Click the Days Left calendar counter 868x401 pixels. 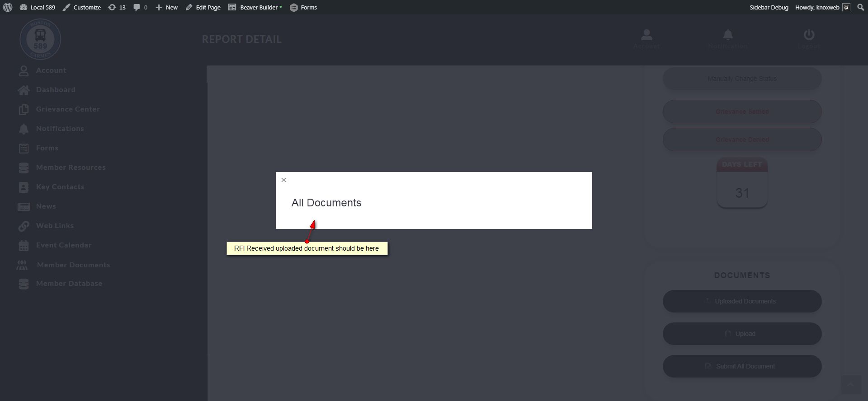[742, 183]
